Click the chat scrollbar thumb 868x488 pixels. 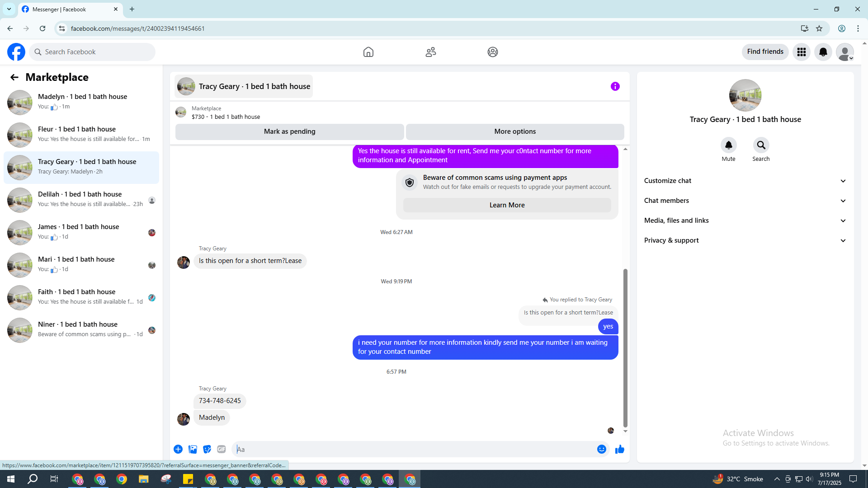[x=625, y=348]
